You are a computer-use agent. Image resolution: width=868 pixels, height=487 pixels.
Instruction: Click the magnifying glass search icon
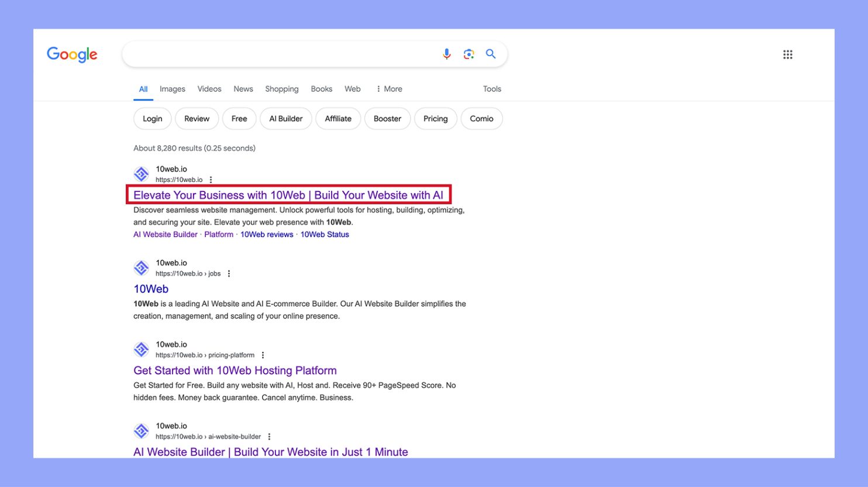pos(491,53)
